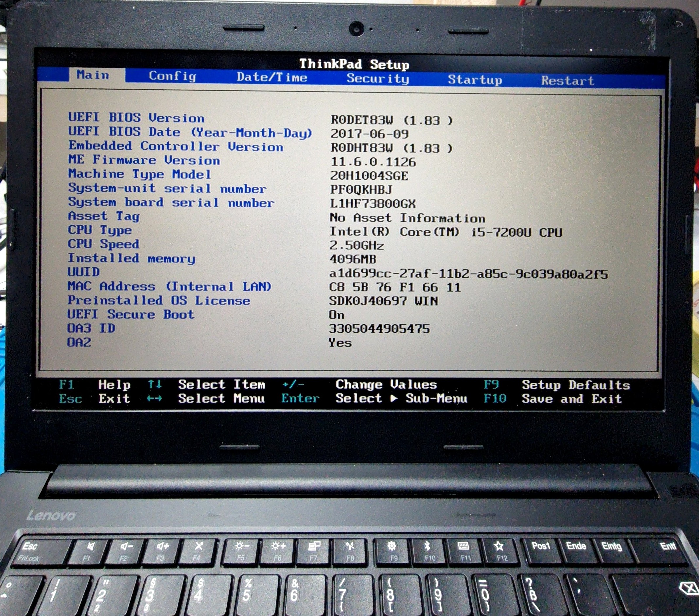Screen dimensions: 699x616
Task: Click the CPU speed value '2.50GHz'
Action: pyautogui.click(x=357, y=246)
